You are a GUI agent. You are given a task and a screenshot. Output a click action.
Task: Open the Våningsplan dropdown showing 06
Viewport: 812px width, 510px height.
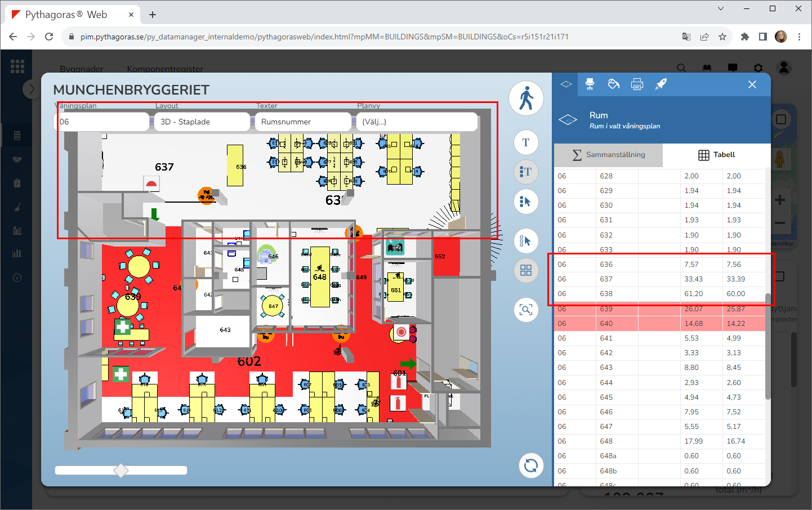101,122
